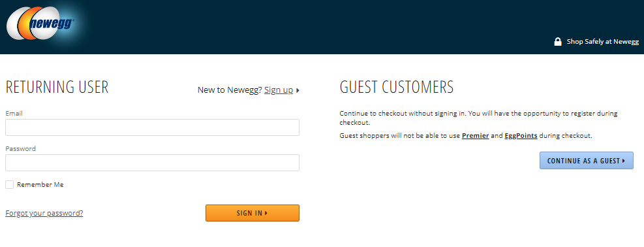Focus the Password input field
This screenshot has height=247, width=644.
[153, 163]
